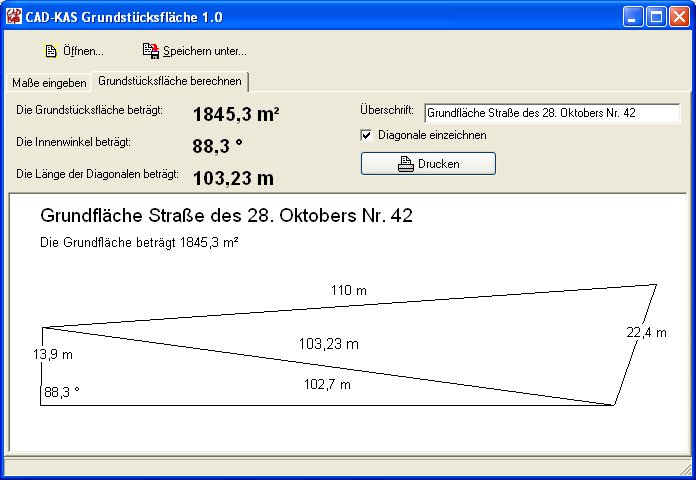Image resolution: width=696 pixels, height=480 pixels.
Task: Click the 22,4 m side label in drawing
Action: (x=646, y=333)
